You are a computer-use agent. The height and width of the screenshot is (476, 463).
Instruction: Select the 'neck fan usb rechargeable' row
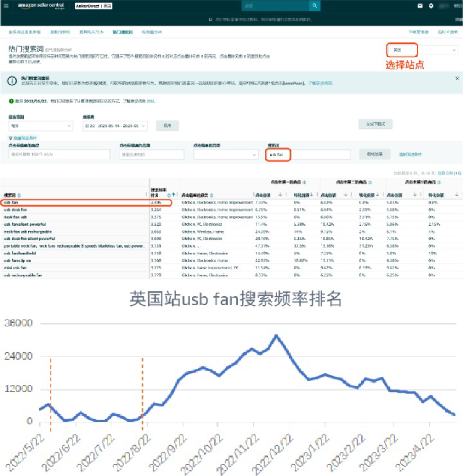231,232
